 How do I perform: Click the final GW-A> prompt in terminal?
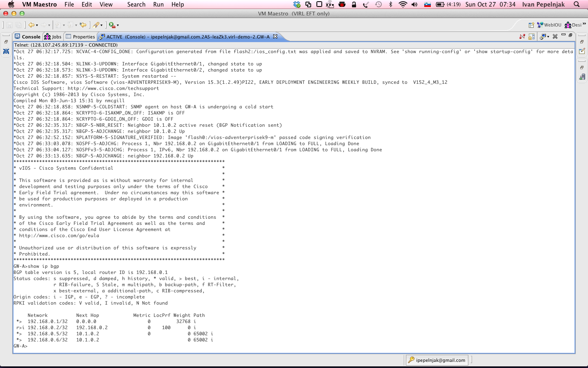(x=20, y=346)
